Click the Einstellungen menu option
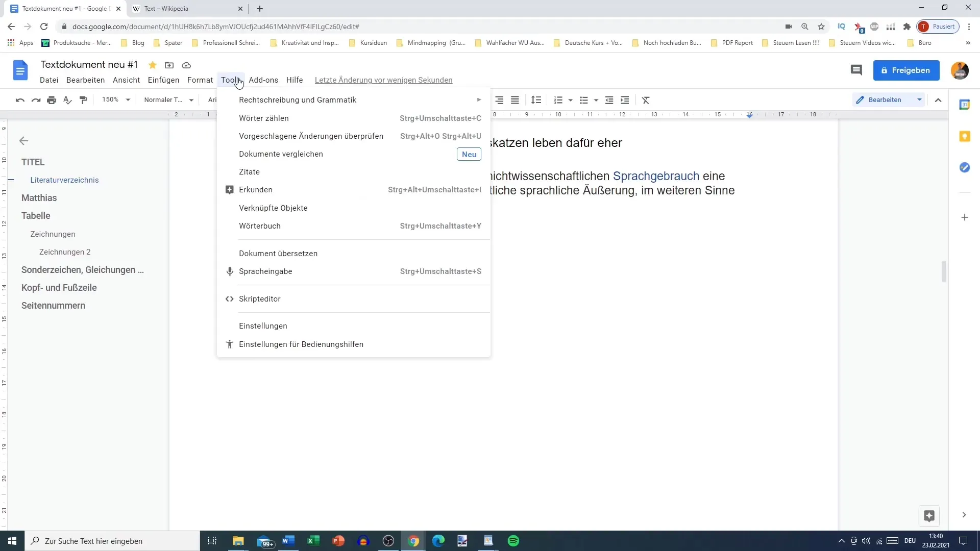Image resolution: width=980 pixels, height=551 pixels. point(262,325)
